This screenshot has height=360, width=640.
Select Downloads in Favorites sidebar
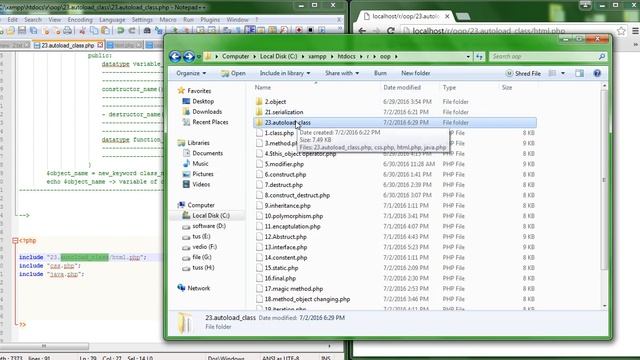207,111
